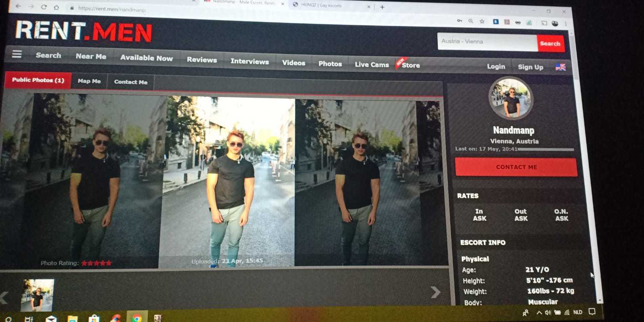The image size is (644, 322).
Task: Click the browser reload icon
Action: [44, 7]
